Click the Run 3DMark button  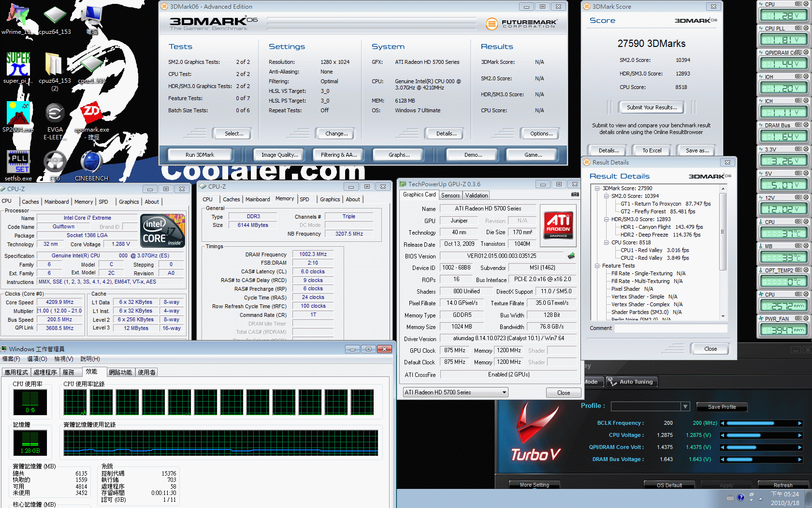tap(200, 155)
